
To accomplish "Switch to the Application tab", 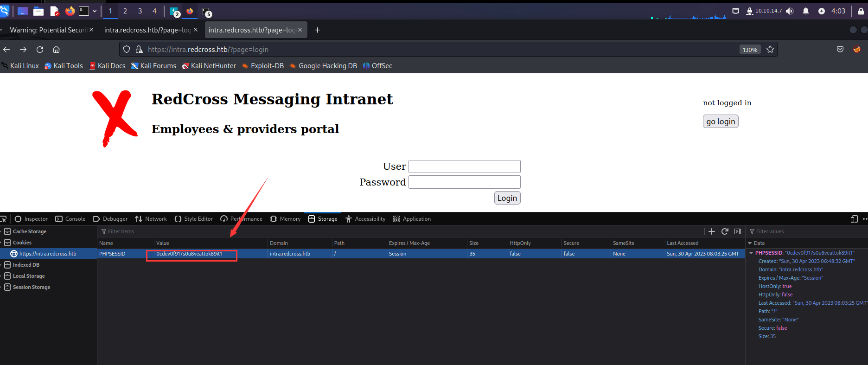I will tap(412, 219).
